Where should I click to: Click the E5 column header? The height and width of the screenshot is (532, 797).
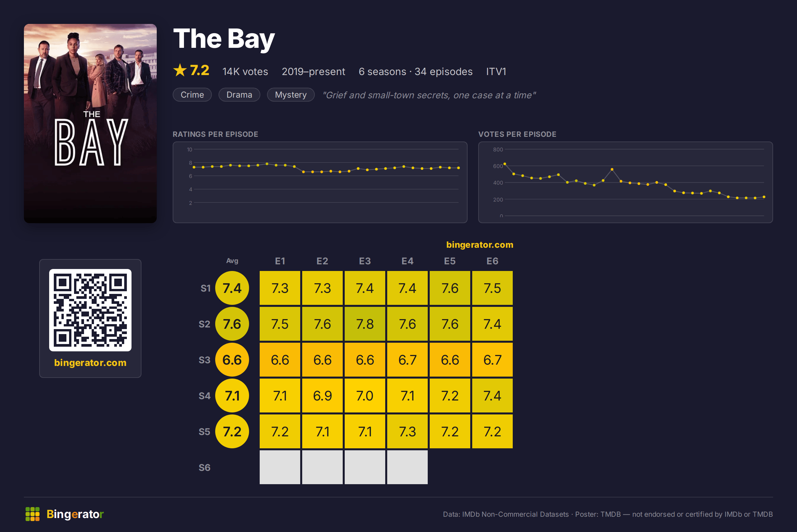[x=450, y=261]
